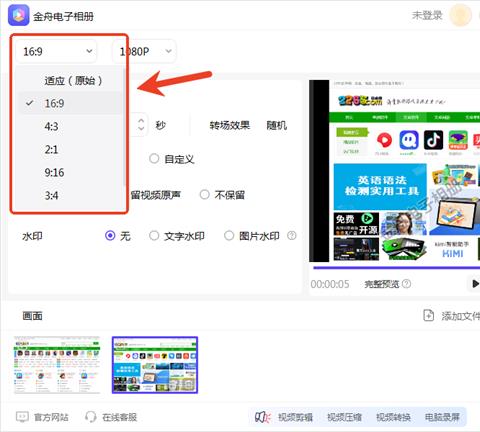Click the 未登录 login text
Viewport: 480px width, 432px height.
(x=427, y=15)
